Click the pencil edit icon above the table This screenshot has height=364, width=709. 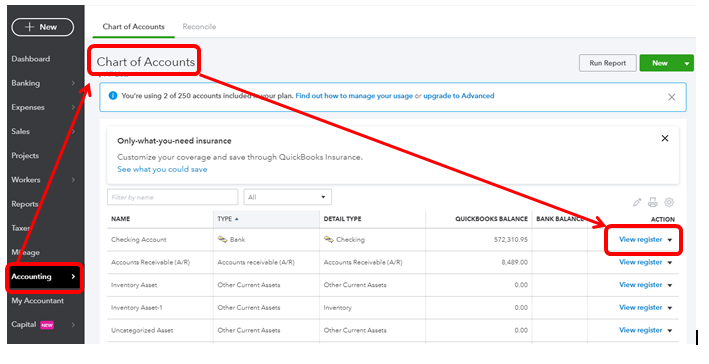(637, 203)
